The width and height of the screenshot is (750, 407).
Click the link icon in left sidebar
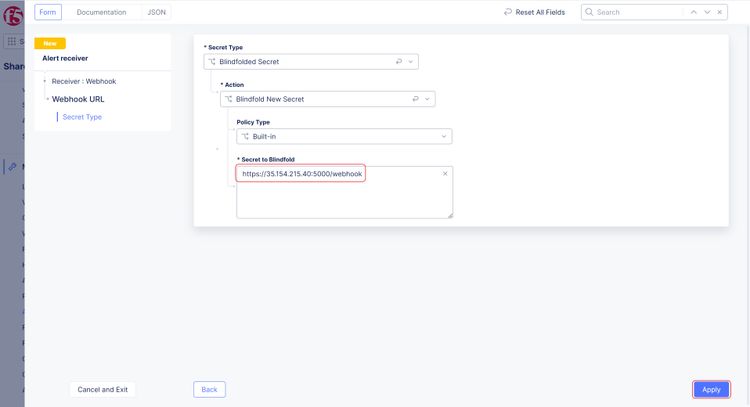[12, 167]
